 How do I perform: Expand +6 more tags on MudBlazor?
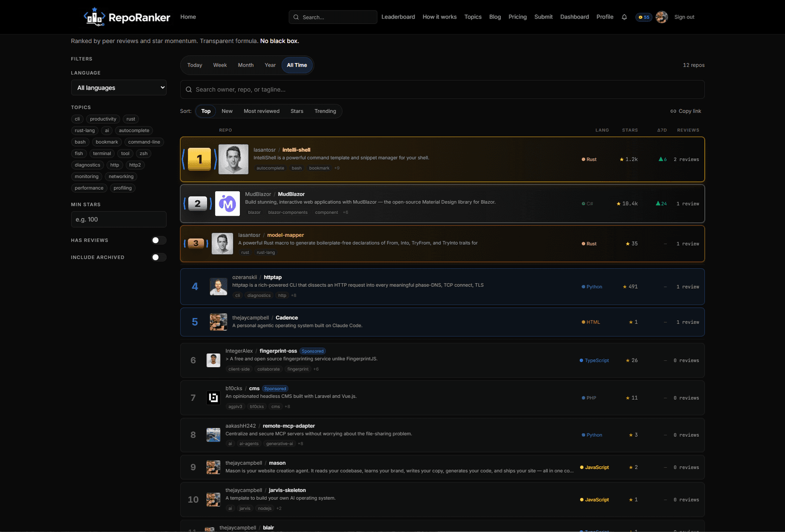[x=345, y=212]
